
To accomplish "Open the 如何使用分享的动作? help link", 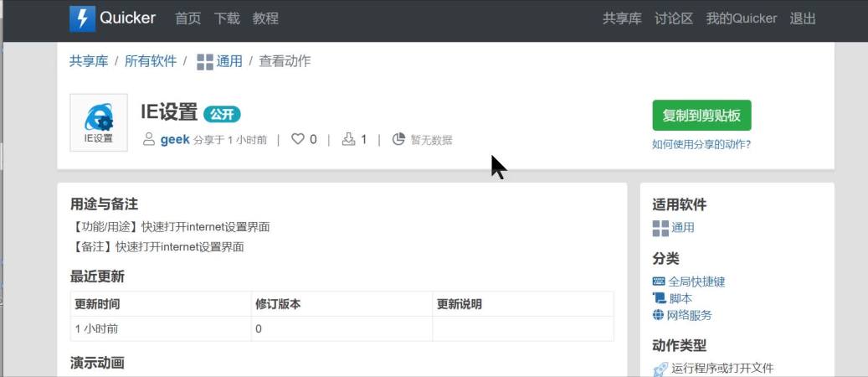I will (701, 145).
